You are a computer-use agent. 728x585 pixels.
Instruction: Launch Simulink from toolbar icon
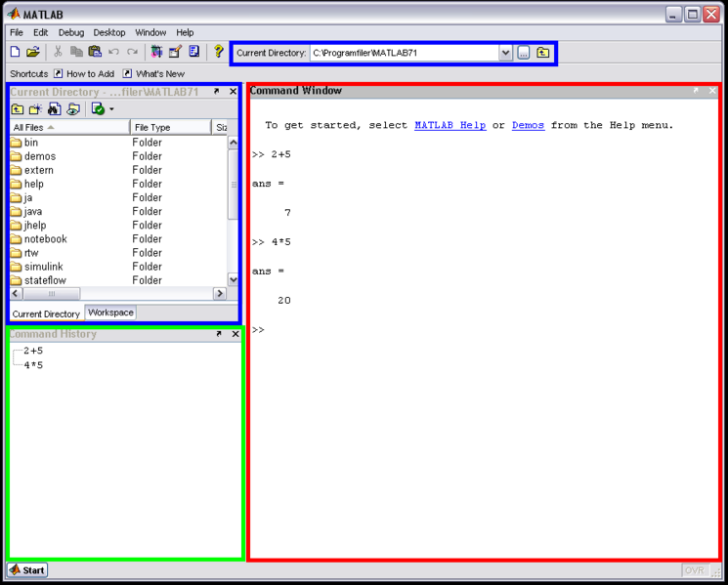[157, 52]
